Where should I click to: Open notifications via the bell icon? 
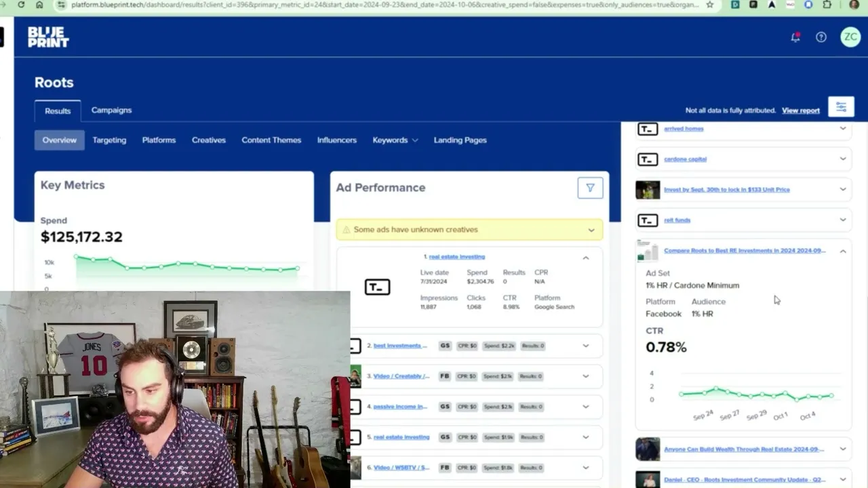[x=795, y=37]
